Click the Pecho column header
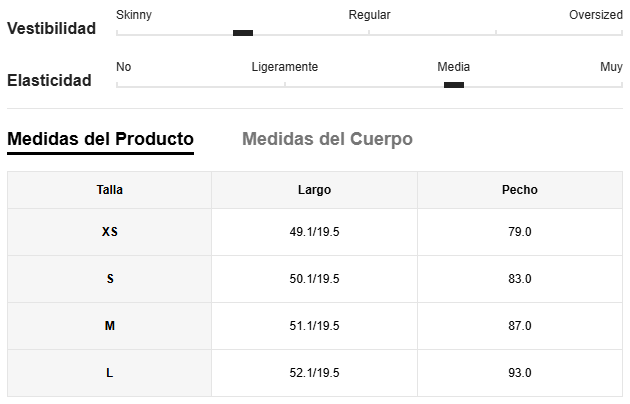 pos(520,190)
